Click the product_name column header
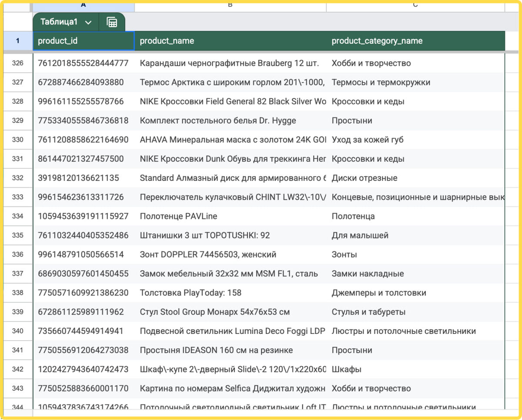The image size is (522, 420). (x=231, y=41)
